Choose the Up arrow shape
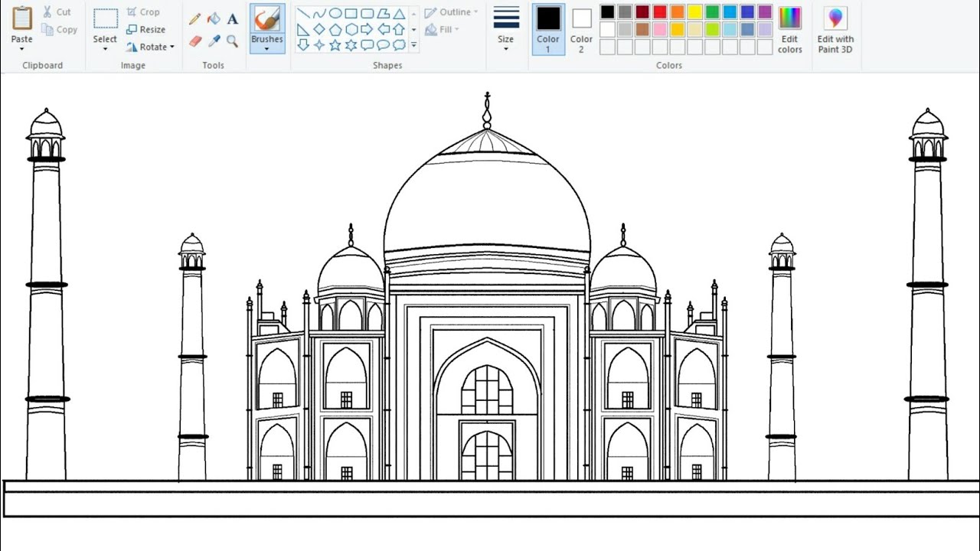The height and width of the screenshot is (551, 980). click(x=399, y=29)
